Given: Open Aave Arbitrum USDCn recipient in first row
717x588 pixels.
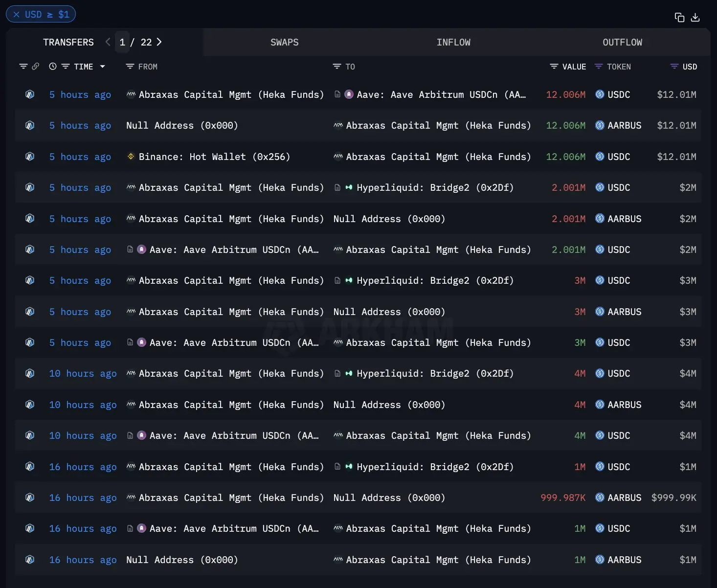Looking at the screenshot, I should pos(441,94).
